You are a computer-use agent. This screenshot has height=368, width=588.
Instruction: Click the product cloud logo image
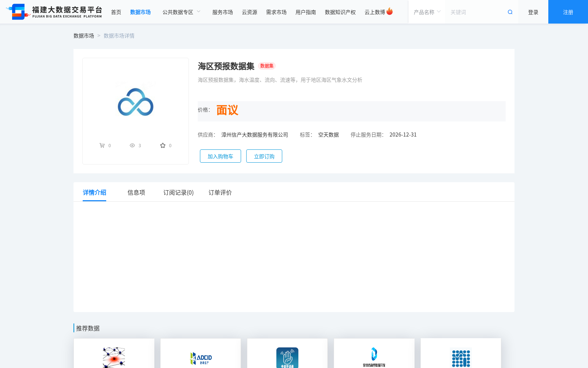pyautogui.click(x=136, y=102)
